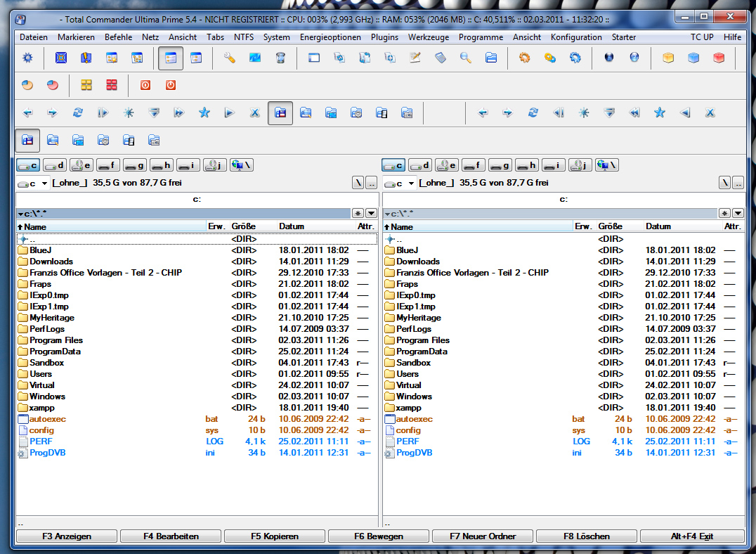Screen dimensions: 756x554
Task: Select drive i in the right panel
Action: [553, 165]
